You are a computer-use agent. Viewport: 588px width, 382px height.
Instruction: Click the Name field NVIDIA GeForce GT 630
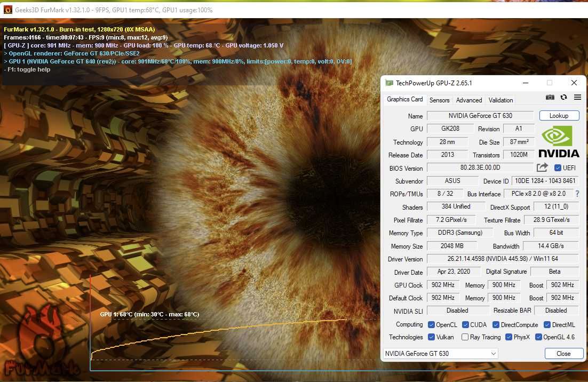click(x=480, y=116)
